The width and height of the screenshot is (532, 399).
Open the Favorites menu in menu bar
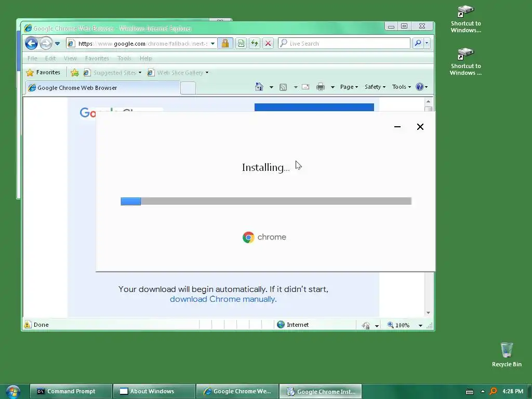click(x=97, y=58)
